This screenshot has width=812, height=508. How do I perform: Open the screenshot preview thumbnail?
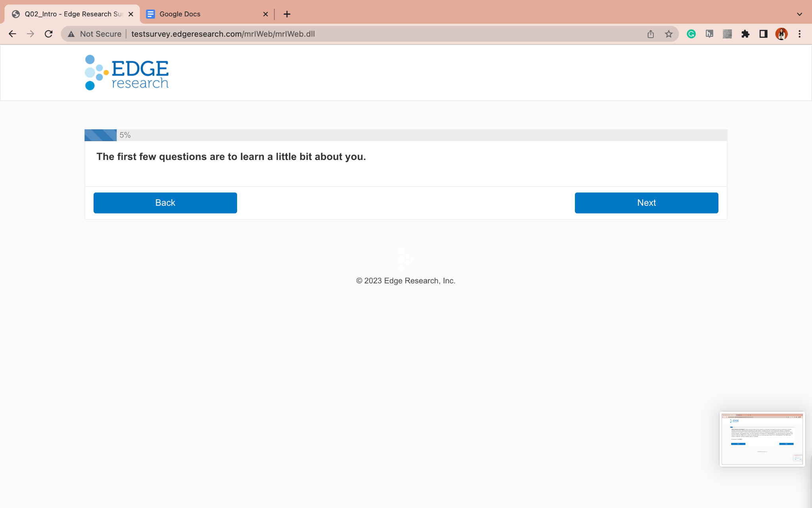(x=762, y=439)
